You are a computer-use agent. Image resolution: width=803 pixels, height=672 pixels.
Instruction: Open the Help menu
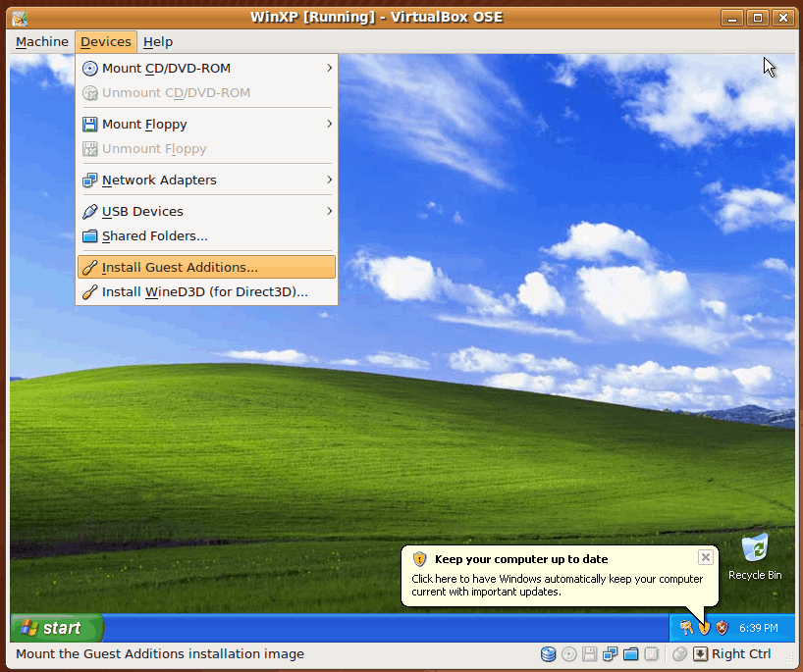pyautogui.click(x=158, y=41)
